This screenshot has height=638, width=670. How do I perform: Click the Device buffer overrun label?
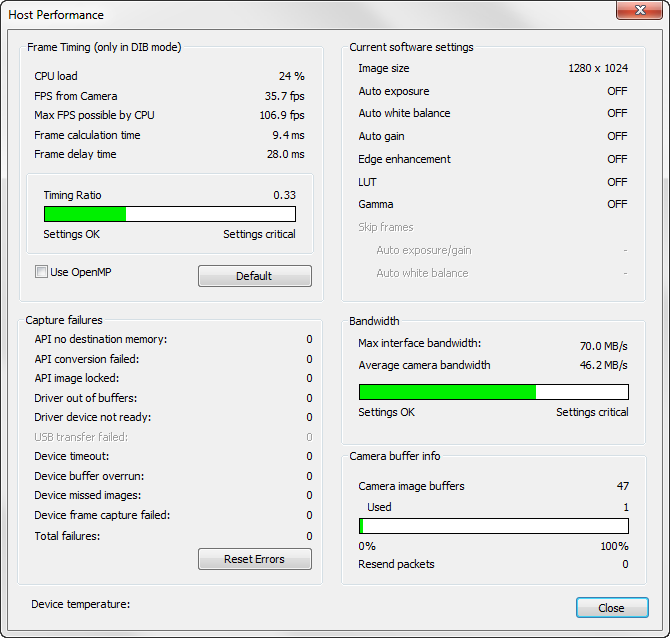[89, 476]
